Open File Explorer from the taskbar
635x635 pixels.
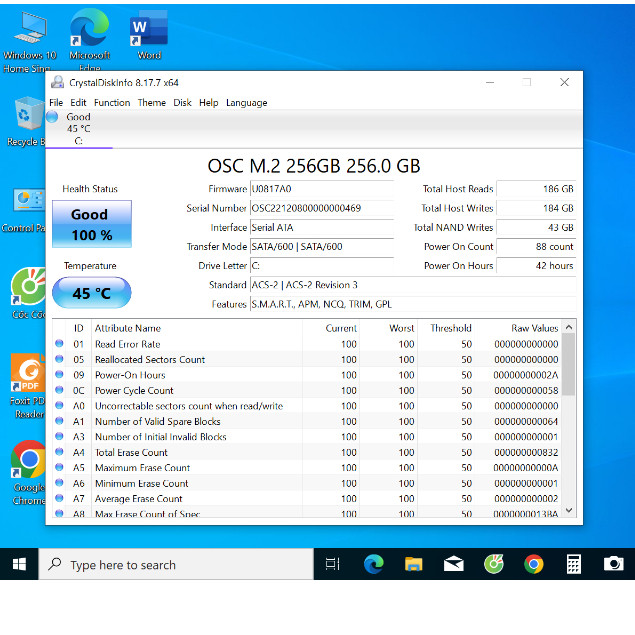[x=413, y=564]
